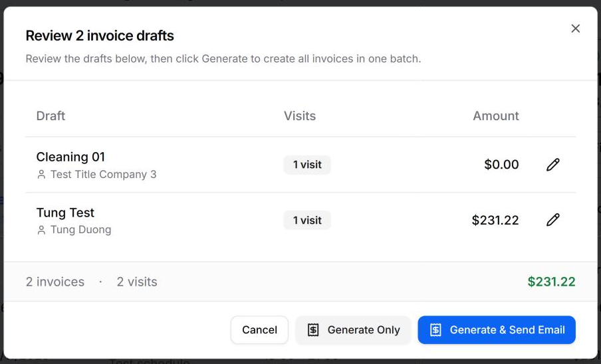This screenshot has height=364, width=601.
Task: Click the Generate Only button
Action: 353,329
